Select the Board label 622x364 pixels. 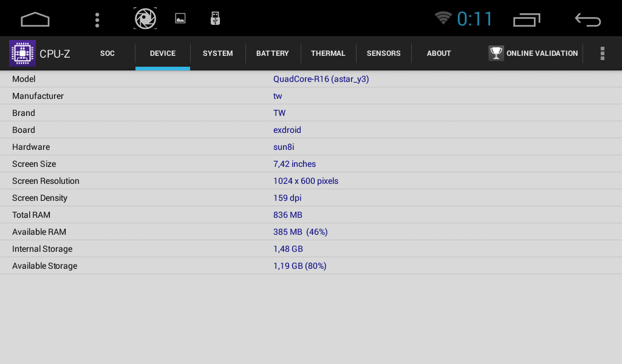(x=24, y=130)
